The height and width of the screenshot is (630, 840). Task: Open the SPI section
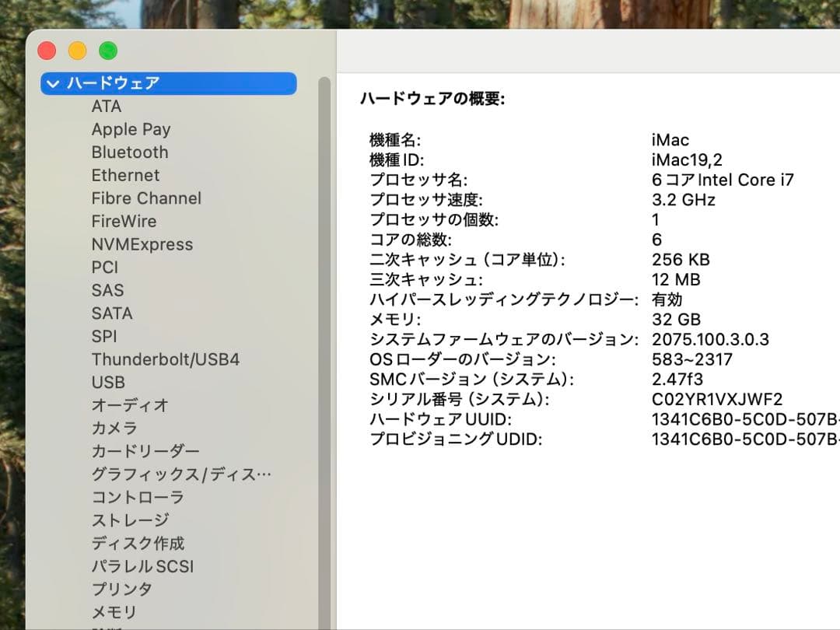pyautogui.click(x=103, y=336)
